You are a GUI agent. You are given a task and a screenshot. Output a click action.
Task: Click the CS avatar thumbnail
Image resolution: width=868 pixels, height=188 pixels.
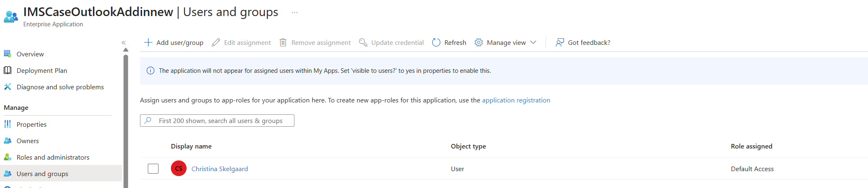coord(179,168)
